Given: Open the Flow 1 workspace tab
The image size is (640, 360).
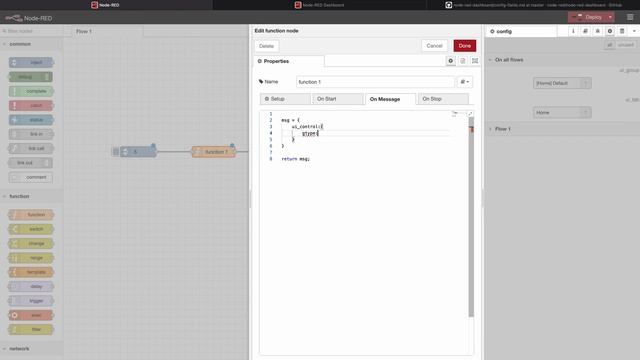Looking at the screenshot, I should tap(108, 31).
